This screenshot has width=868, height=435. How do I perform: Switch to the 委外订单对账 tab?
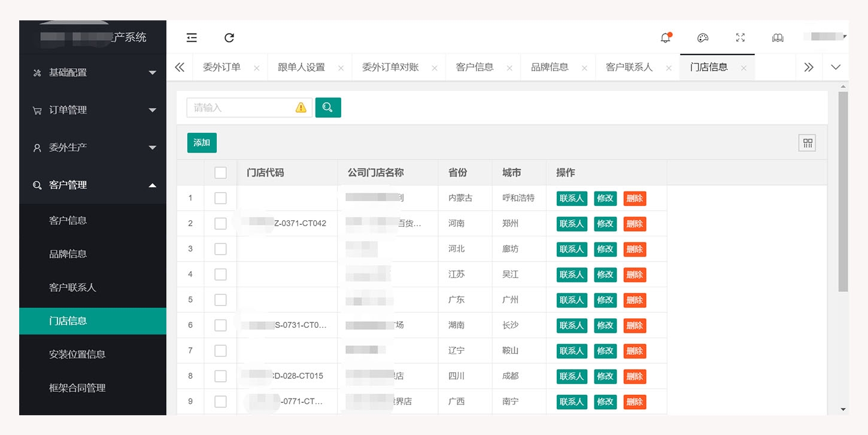click(x=390, y=67)
